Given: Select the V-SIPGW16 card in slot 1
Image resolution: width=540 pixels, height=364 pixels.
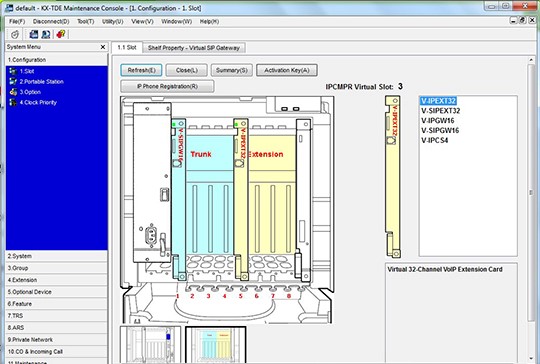Looking at the screenshot, I should [x=179, y=199].
